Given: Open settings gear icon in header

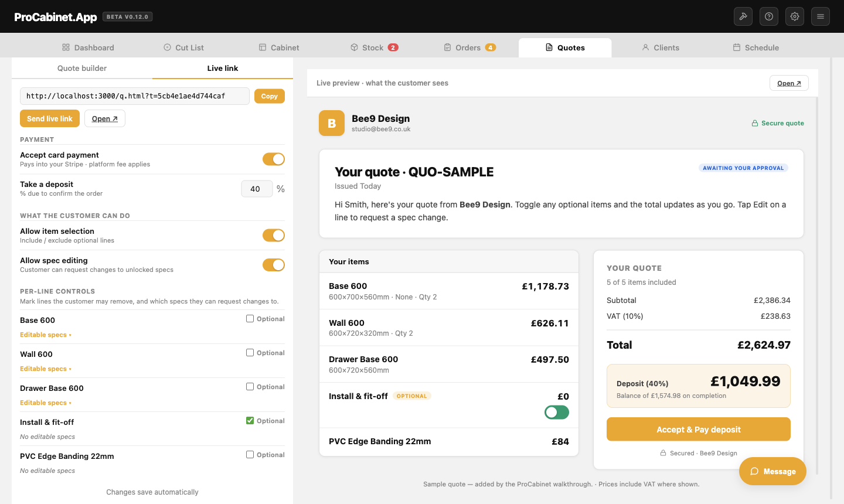Looking at the screenshot, I should click(795, 16).
